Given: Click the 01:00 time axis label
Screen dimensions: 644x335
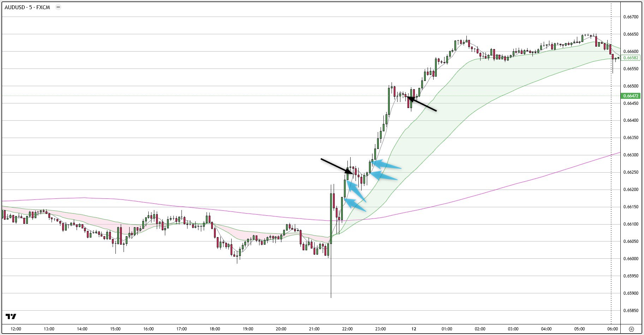Looking at the screenshot, I should pyautogui.click(x=447, y=329).
